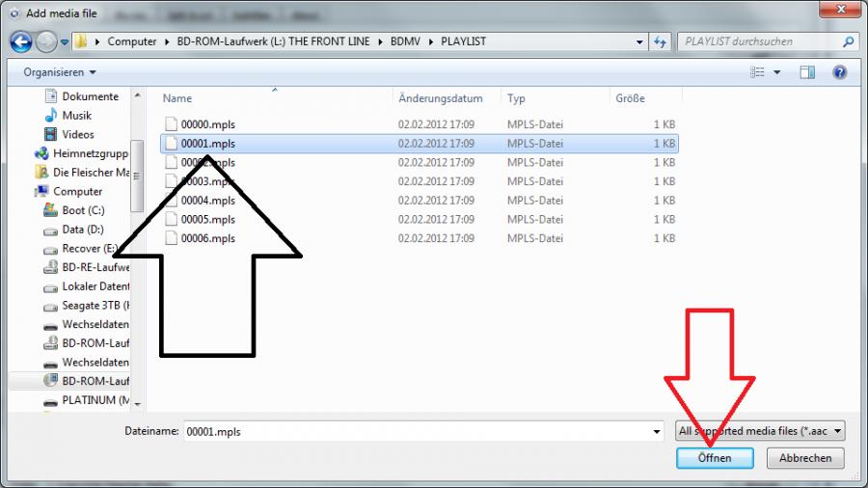
Task: Open the view options dropdown arrow
Action: point(776,72)
